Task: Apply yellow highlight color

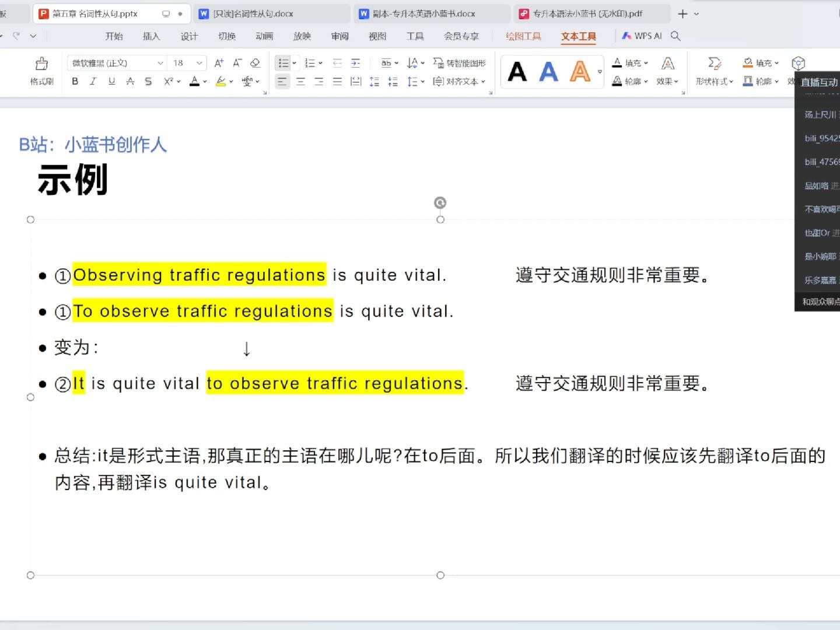Action: (x=220, y=82)
